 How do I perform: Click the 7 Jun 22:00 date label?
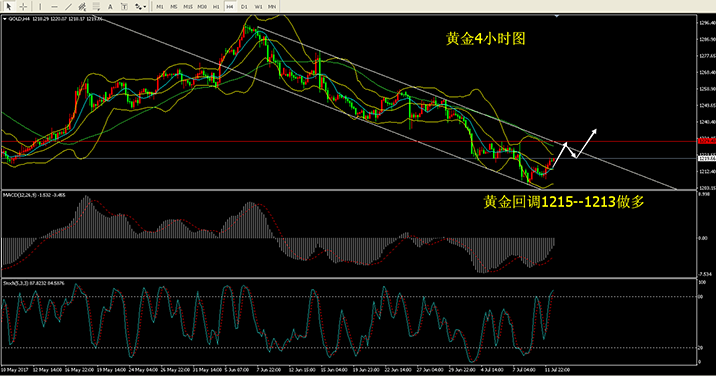(x=268, y=370)
